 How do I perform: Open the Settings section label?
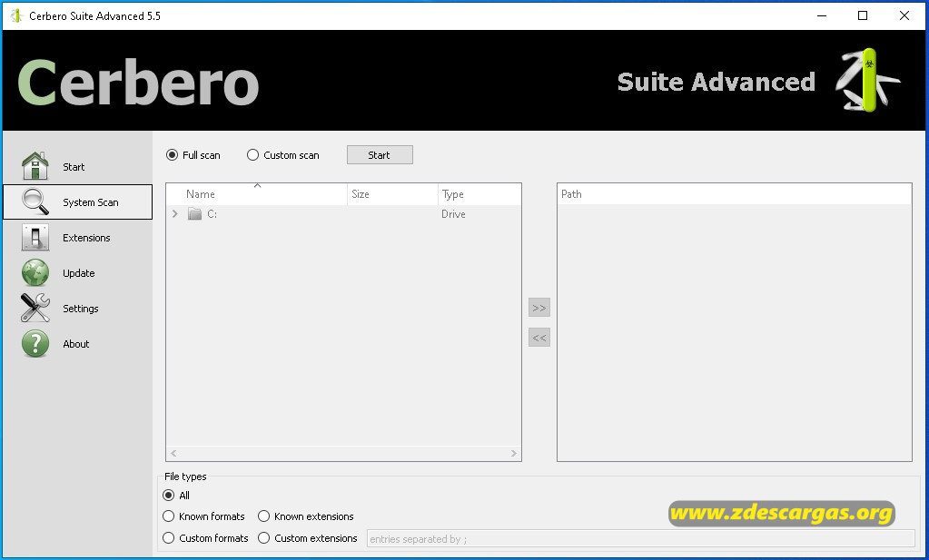click(81, 309)
